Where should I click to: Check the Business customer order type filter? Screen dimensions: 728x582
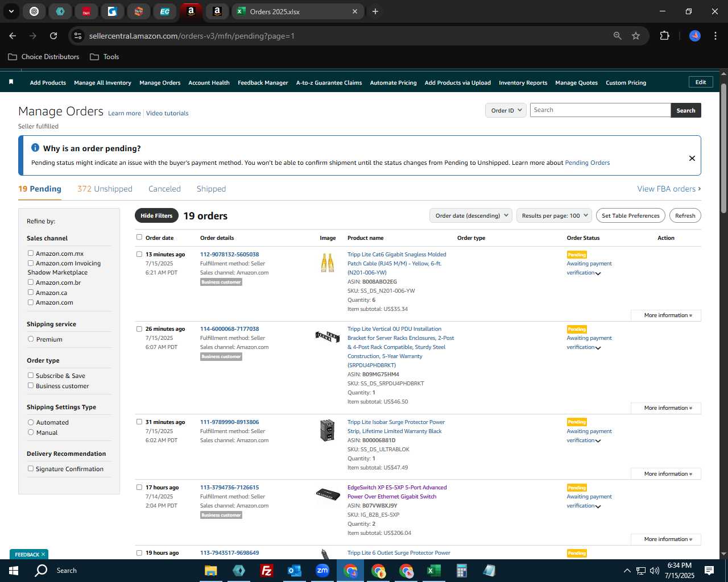click(31, 385)
